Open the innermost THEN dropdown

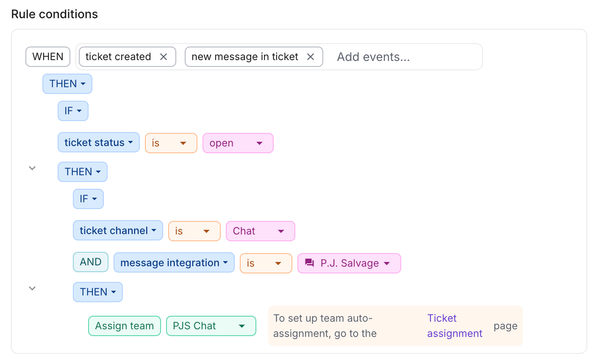98,292
